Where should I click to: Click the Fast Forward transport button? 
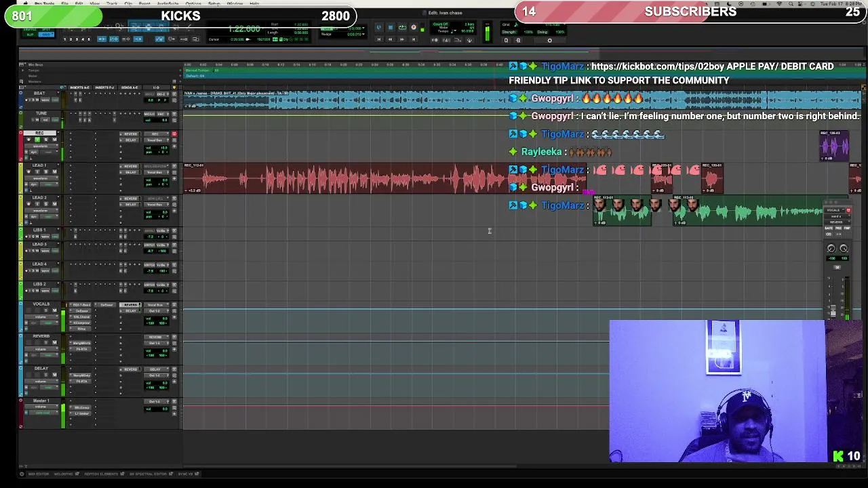pos(402,39)
